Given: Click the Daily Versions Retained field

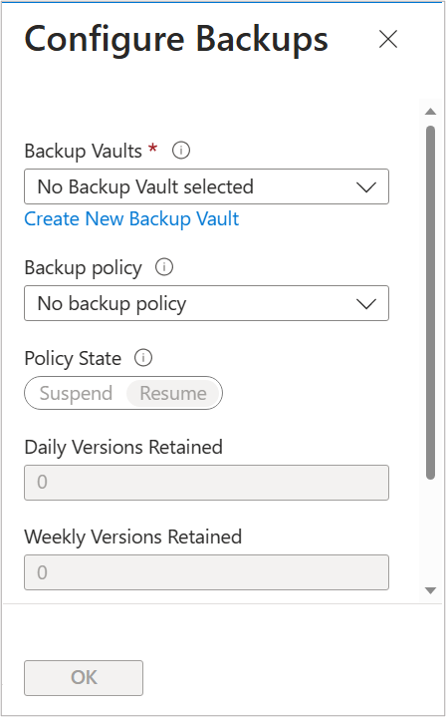Looking at the screenshot, I should tap(206, 482).
